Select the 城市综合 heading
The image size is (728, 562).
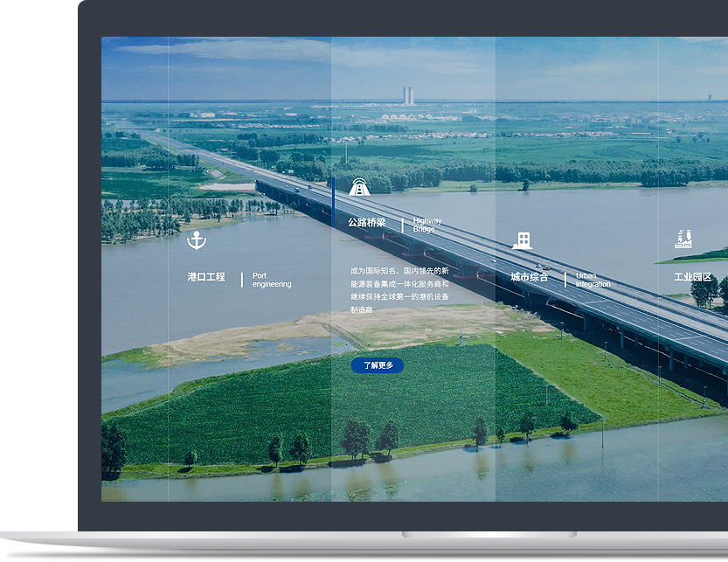(530, 277)
